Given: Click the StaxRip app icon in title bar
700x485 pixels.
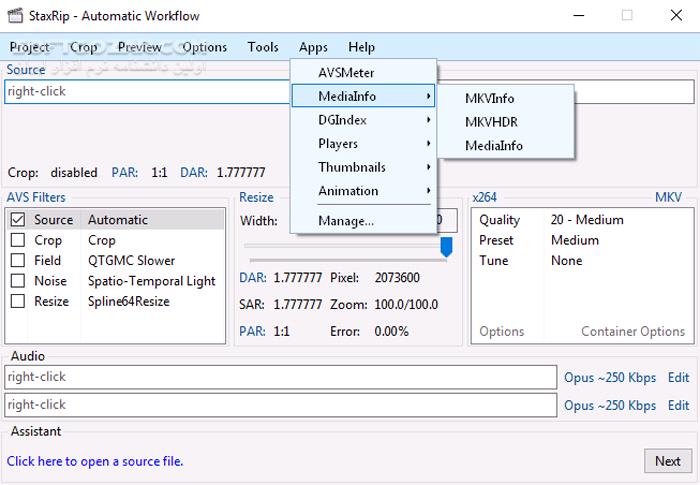Looking at the screenshot, I should (x=17, y=16).
